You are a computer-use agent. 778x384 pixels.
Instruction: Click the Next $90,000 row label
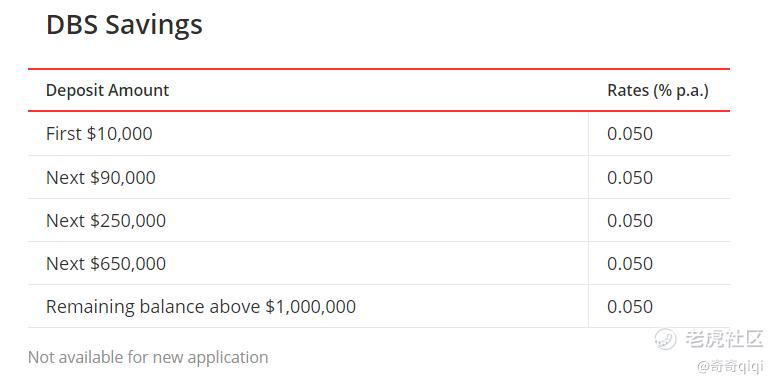(101, 177)
